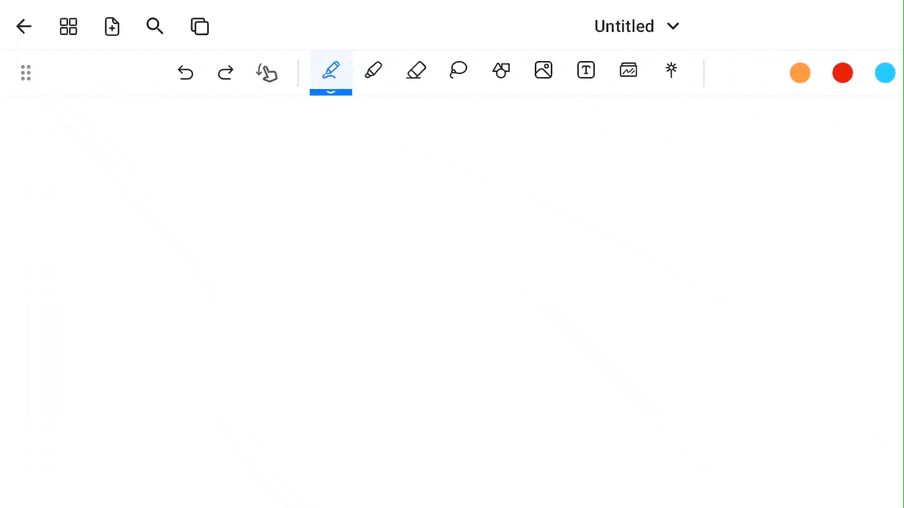Open the search tool
Image resolution: width=904 pixels, height=508 pixels.
click(155, 26)
